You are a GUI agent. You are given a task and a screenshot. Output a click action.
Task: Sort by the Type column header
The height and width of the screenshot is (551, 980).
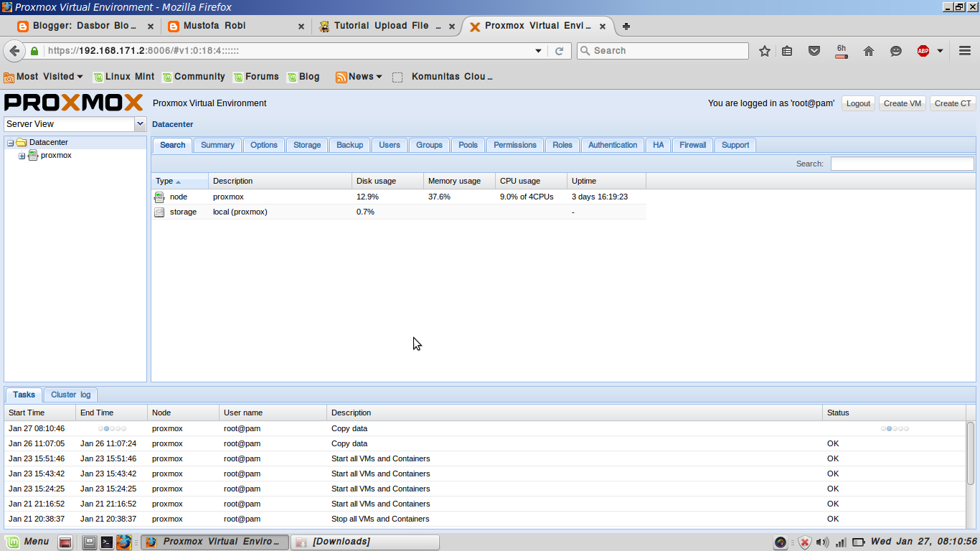click(x=180, y=181)
